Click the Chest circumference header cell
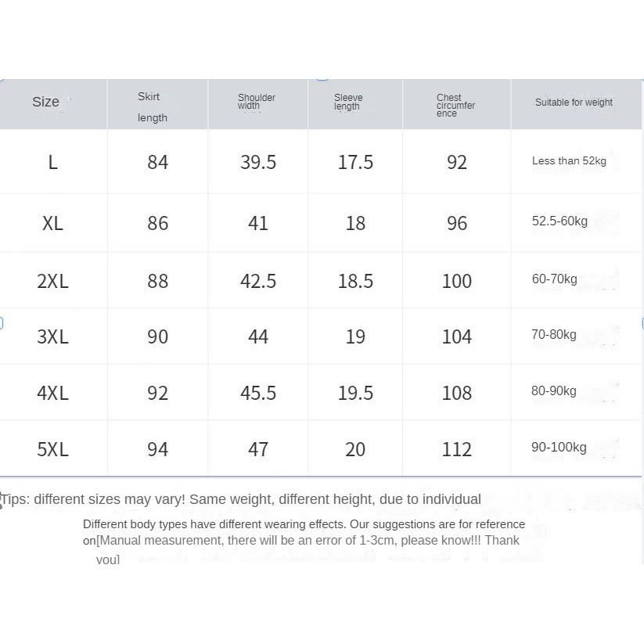 pos(455,105)
